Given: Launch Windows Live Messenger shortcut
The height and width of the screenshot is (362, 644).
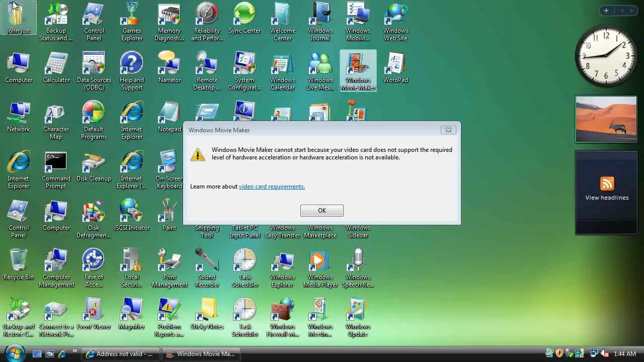Looking at the screenshot, I should [320, 71].
